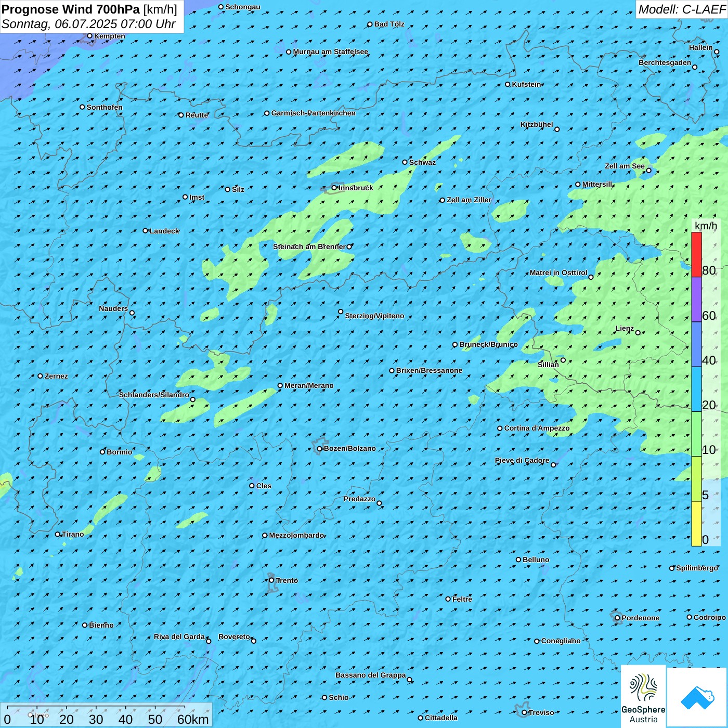
Task: Click the Schongau city label
Action: (x=243, y=7)
